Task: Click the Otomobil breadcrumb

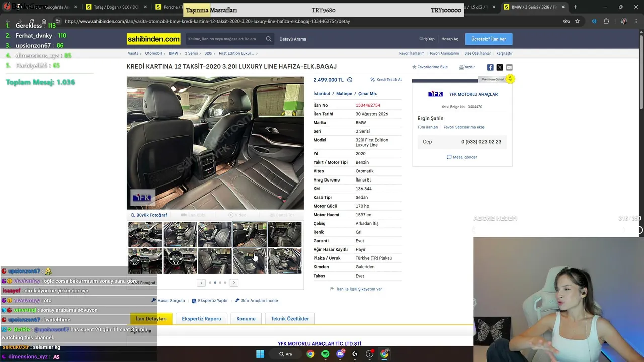Action: [153, 53]
